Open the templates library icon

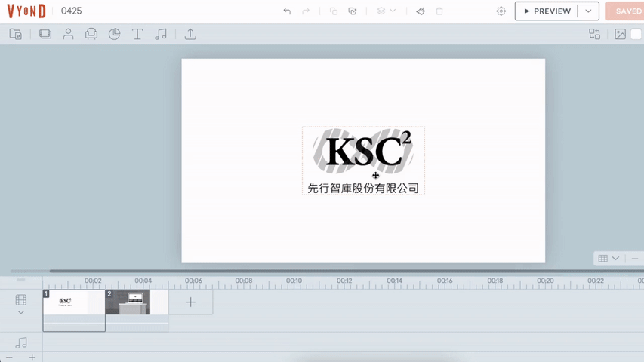click(x=16, y=34)
